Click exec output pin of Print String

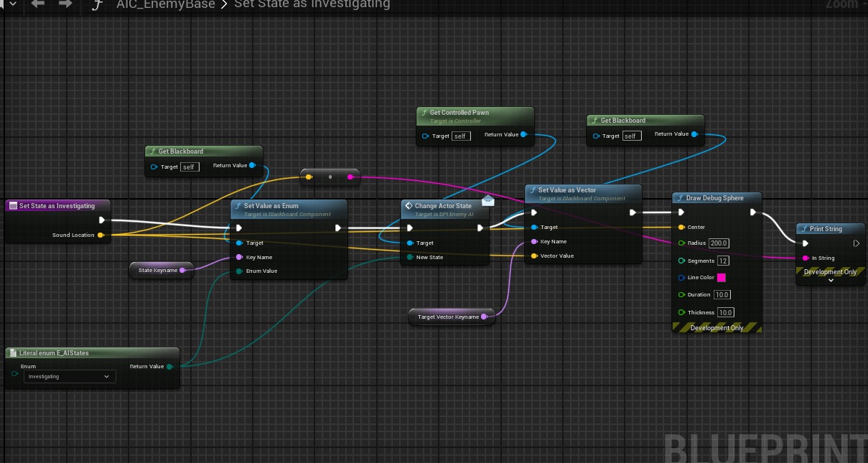(x=856, y=243)
